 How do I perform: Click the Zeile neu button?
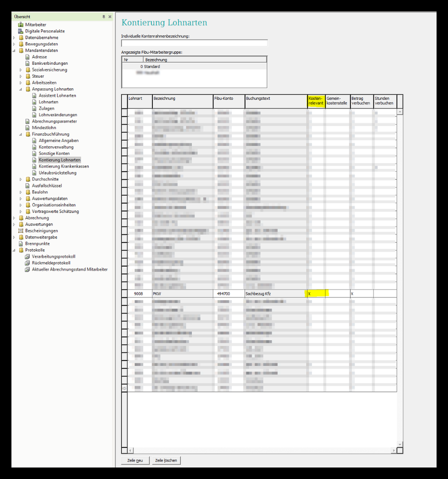click(135, 460)
